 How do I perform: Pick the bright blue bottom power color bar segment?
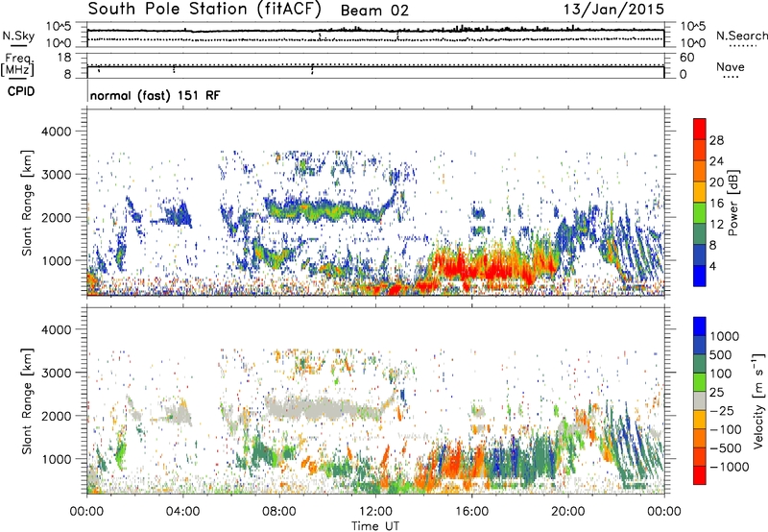tap(700, 277)
